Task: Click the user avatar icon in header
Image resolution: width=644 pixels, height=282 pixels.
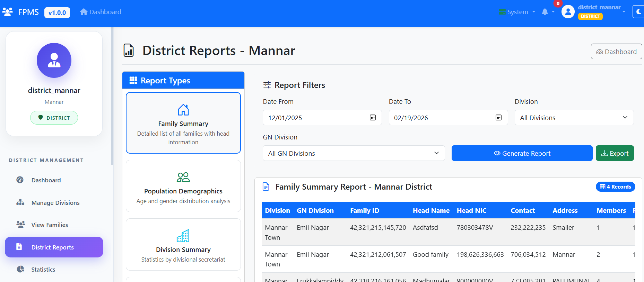Action: pyautogui.click(x=568, y=12)
